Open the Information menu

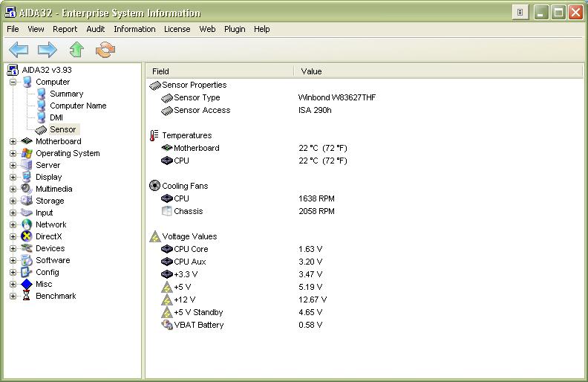(x=134, y=29)
